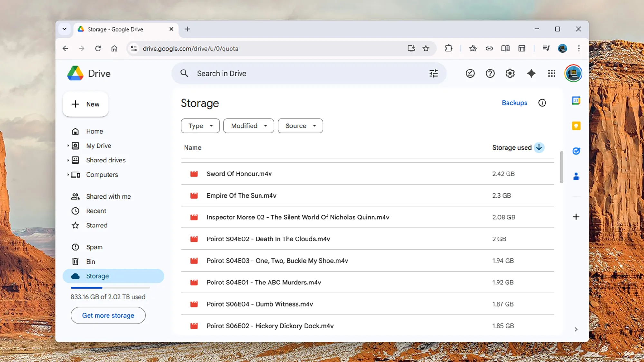The width and height of the screenshot is (644, 362).
Task: Open Google Tasks in the side panel
Action: 576,151
